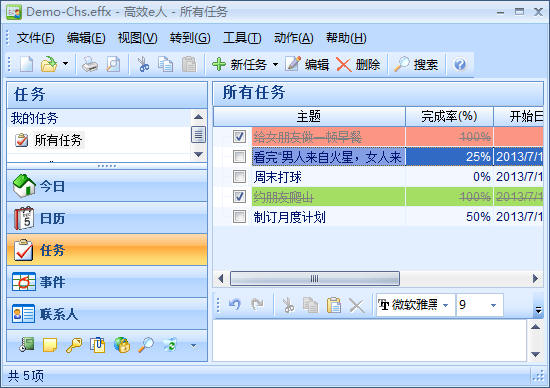Click the sync arrows icon in bottom bar
This screenshot has height=388, width=550.
[170, 345]
